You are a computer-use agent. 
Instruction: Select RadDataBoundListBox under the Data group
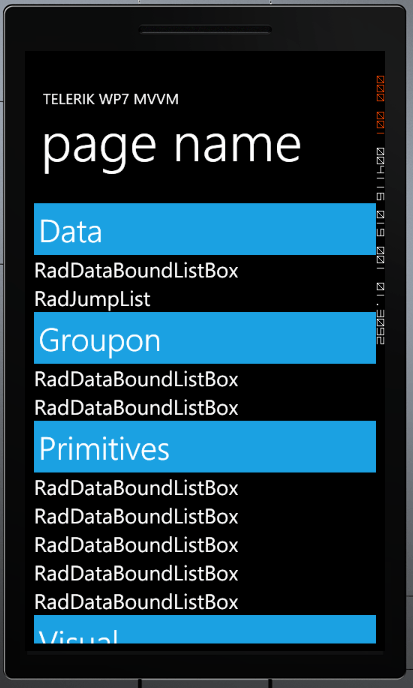(136, 271)
